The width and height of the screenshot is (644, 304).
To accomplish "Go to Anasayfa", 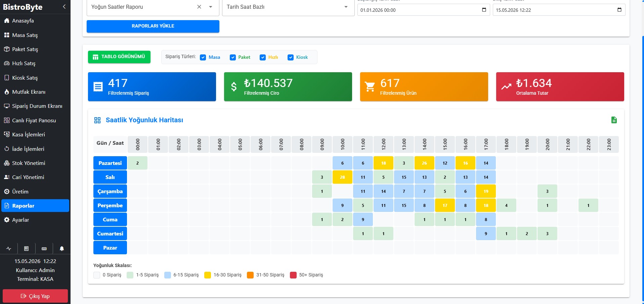I will tap(35, 20).
